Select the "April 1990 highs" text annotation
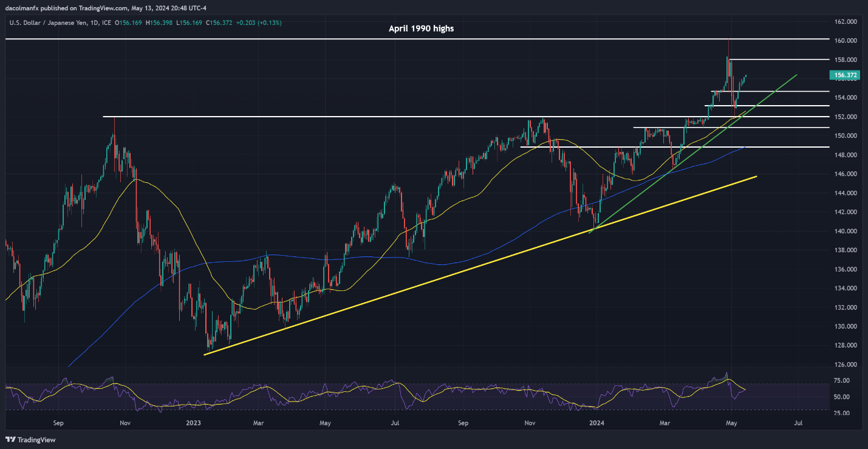This screenshot has height=449, width=868. [421, 29]
